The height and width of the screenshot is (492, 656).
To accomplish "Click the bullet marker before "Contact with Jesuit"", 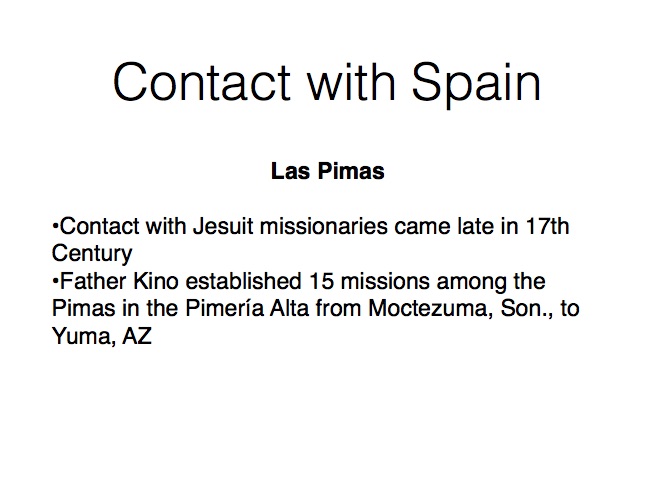I will (54, 228).
